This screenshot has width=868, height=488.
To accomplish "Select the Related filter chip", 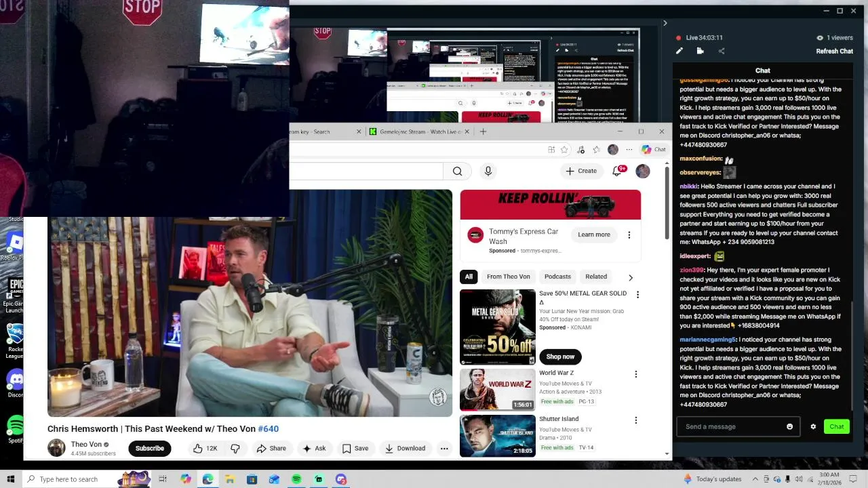I will 596,277.
